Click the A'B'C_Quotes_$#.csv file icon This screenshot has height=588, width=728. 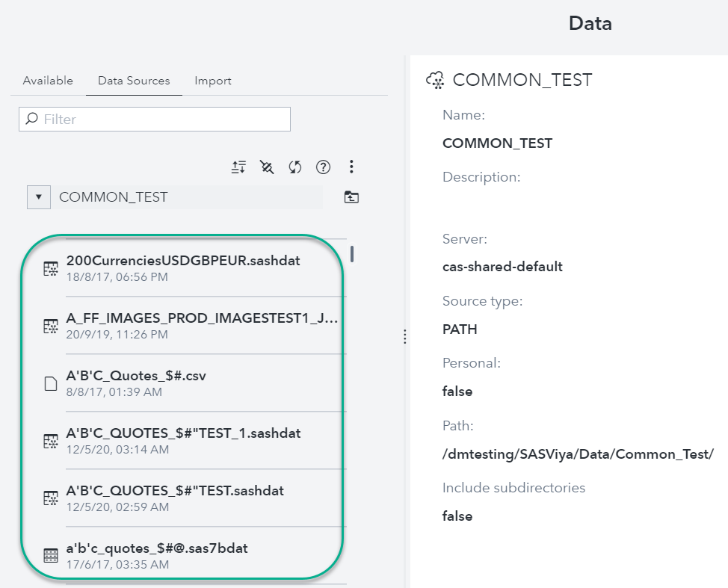(x=51, y=384)
